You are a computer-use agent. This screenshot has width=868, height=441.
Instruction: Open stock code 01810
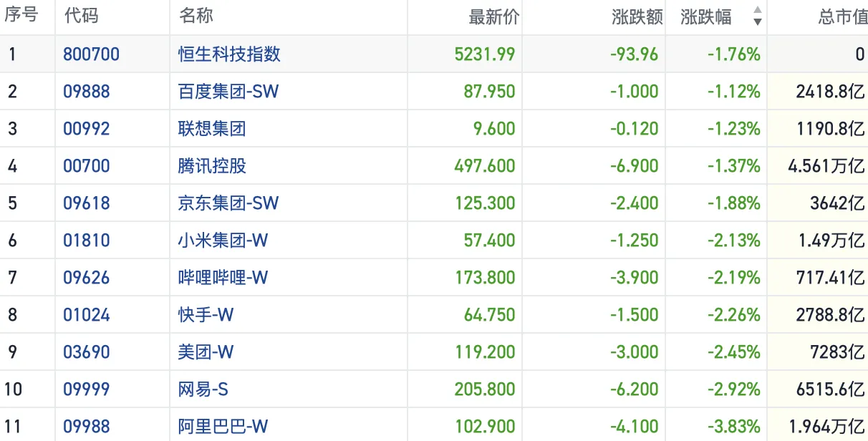point(87,241)
